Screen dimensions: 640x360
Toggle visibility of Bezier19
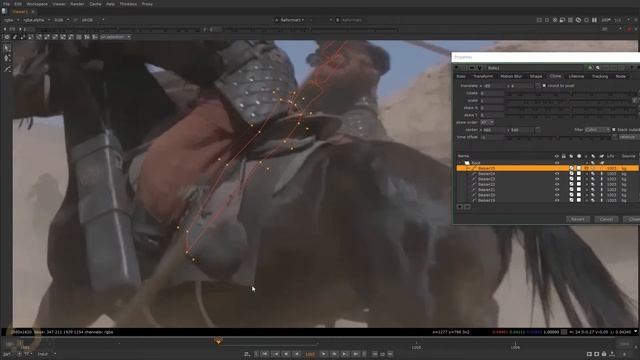(557, 200)
